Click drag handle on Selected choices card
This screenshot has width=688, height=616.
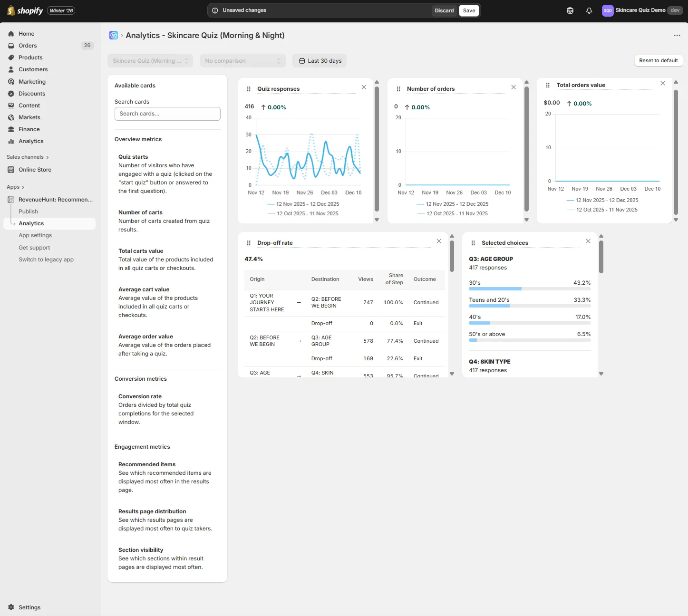473,243
